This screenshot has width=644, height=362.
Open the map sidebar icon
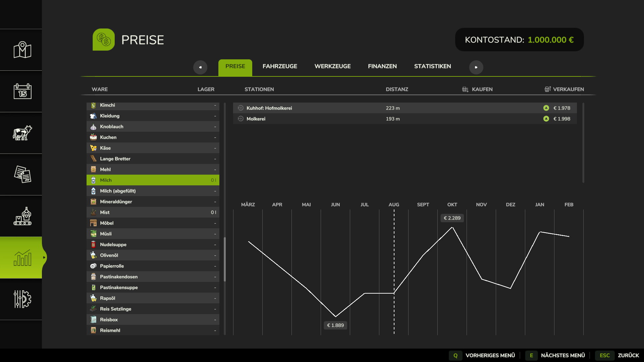click(22, 50)
